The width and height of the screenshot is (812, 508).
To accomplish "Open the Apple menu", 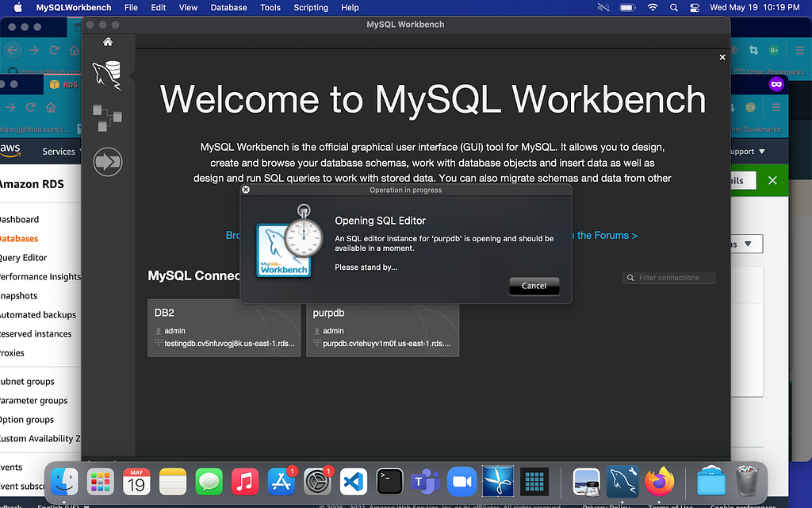I will click(x=18, y=7).
